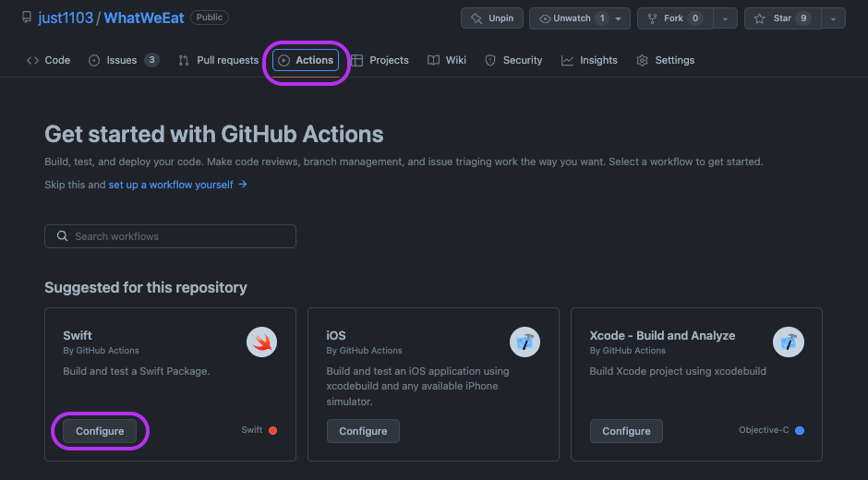
Task: Click the Objective-C language label
Action: (x=764, y=430)
